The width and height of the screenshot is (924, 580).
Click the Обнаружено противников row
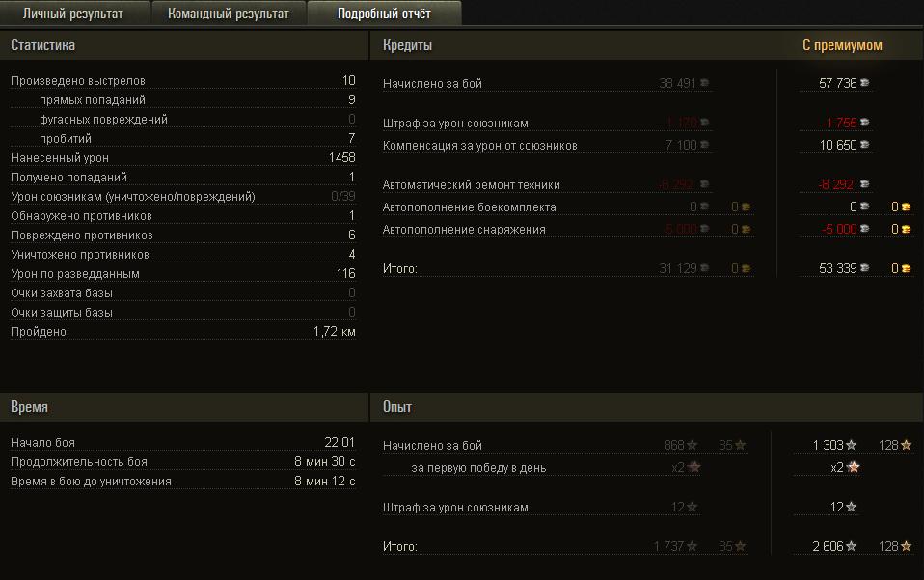[x=183, y=216]
